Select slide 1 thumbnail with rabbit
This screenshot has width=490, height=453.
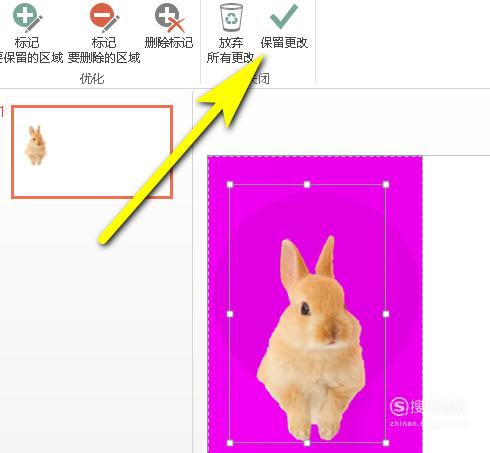[x=92, y=152]
